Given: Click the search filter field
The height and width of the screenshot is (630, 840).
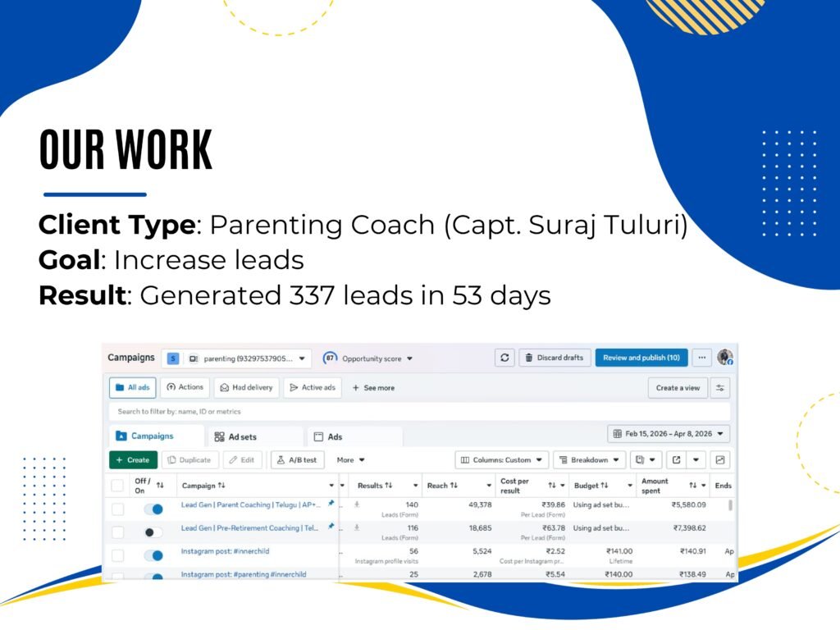Looking at the screenshot, I should (x=419, y=412).
